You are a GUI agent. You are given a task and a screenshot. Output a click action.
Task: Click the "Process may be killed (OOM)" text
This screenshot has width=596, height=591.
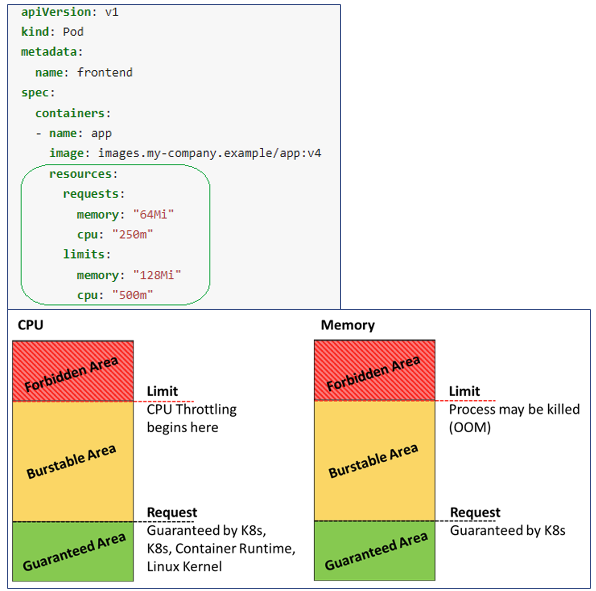514,418
